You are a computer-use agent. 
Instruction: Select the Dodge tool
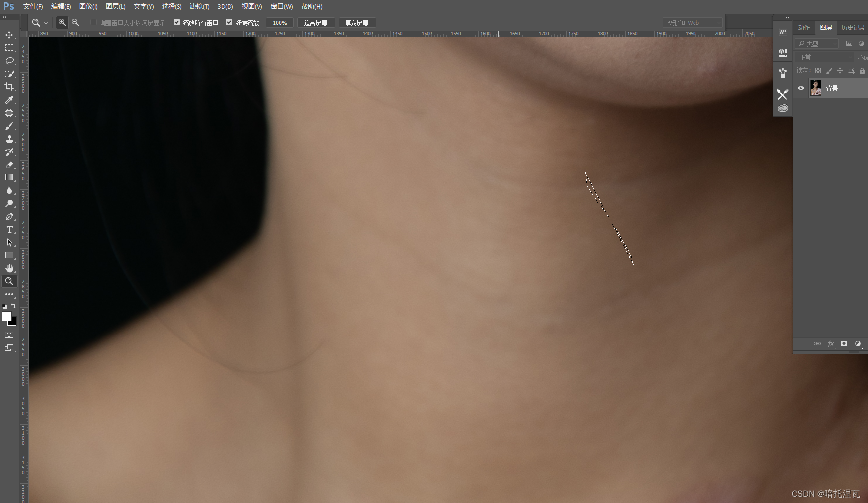(x=9, y=203)
